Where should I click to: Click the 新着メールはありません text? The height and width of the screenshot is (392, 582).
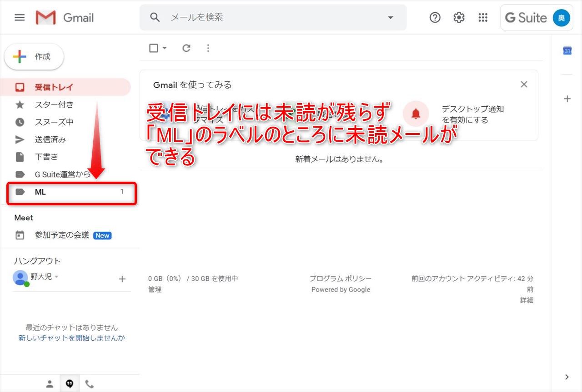[339, 159]
